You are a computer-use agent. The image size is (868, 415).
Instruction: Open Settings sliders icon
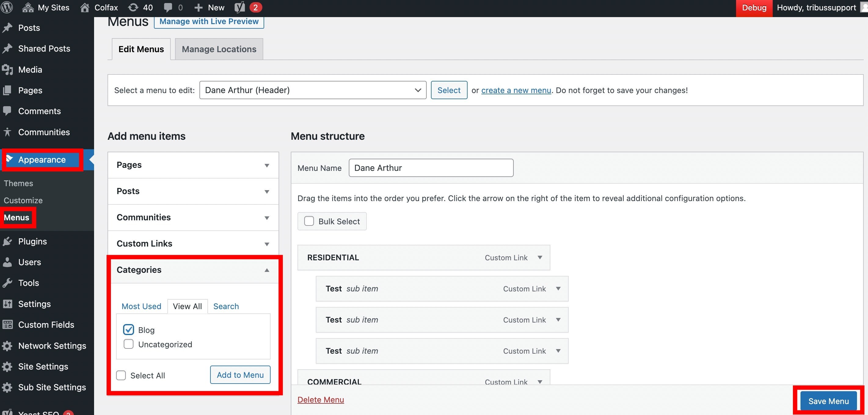click(7, 304)
